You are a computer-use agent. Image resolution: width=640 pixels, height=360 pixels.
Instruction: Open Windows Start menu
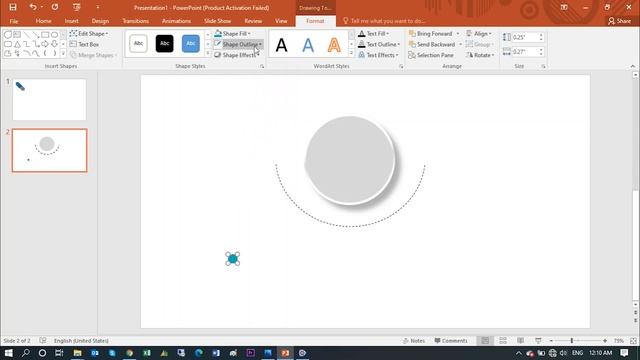click(x=9, y=353)
